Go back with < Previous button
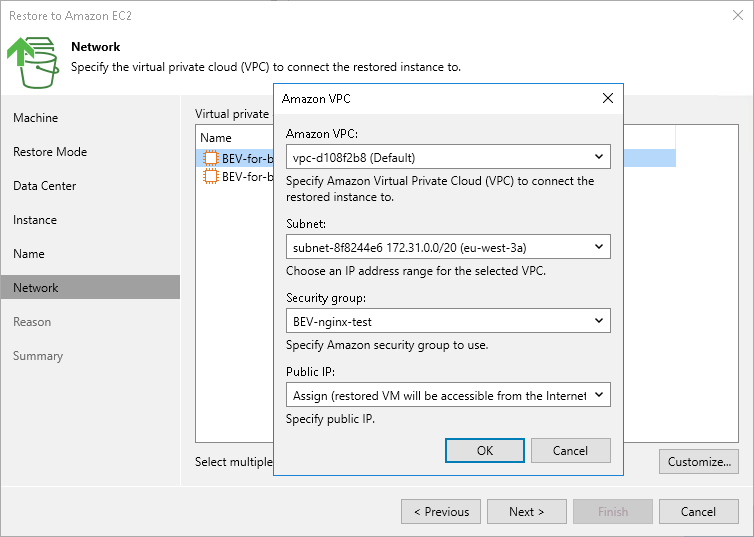The width and height of the screenshot is (754, 537). pos(441,512)
